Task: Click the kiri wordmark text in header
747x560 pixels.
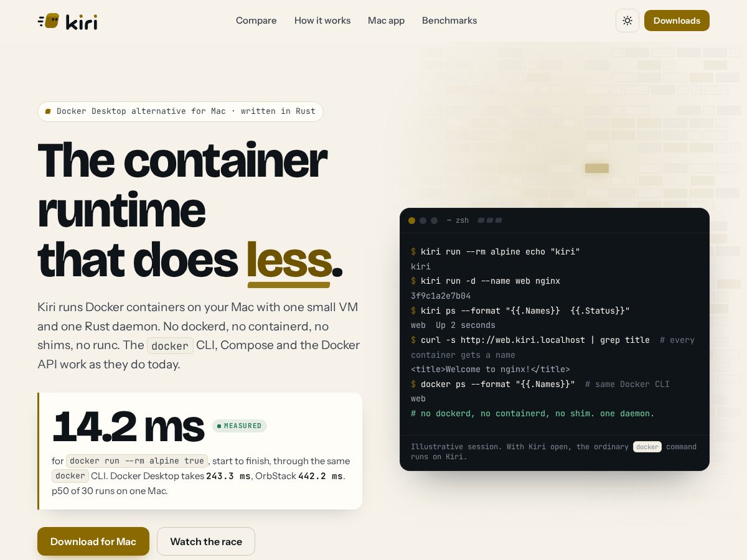Action: 82,22
